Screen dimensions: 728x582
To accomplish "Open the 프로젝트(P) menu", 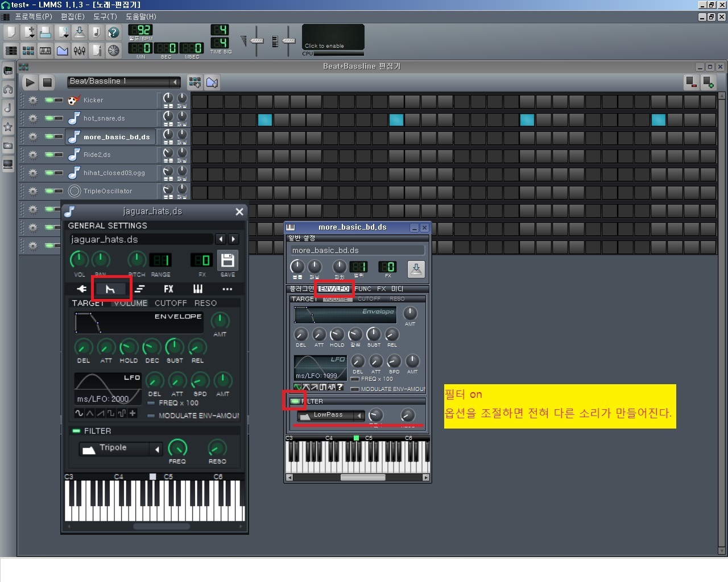I will pyautogui.click(x=34, y=16).
